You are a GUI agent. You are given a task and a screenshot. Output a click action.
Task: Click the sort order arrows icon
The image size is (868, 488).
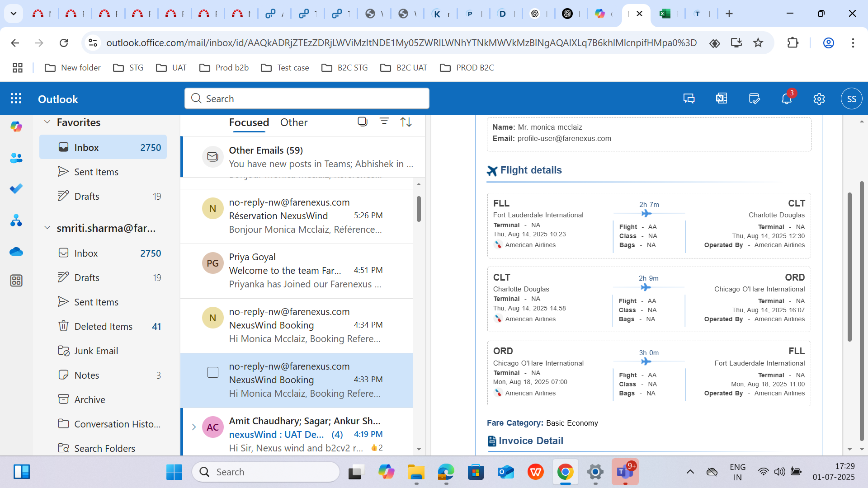tap(406, 122)
